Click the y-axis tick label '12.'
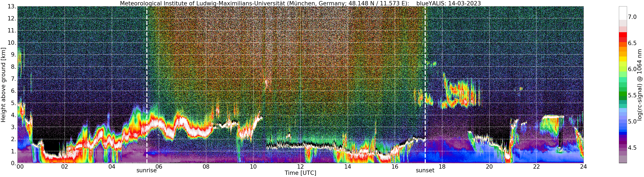This screenshot has width=644, height=177. pos(12,18)
